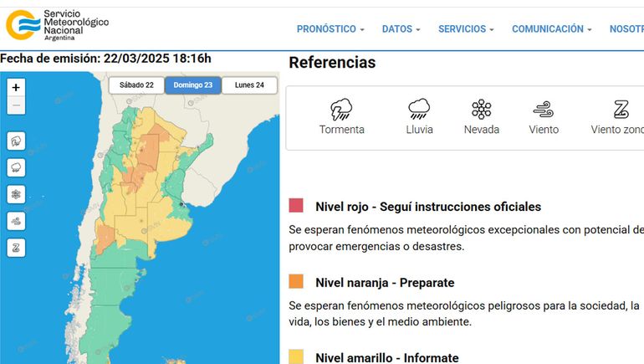Open the Comunicación menu
The image size is (644, 364).
point(551,29)
